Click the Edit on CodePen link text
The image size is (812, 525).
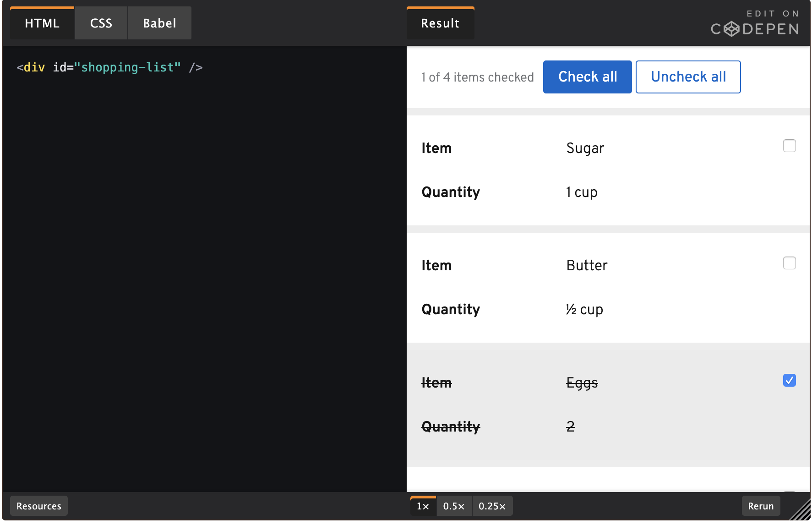coord(773,14)
